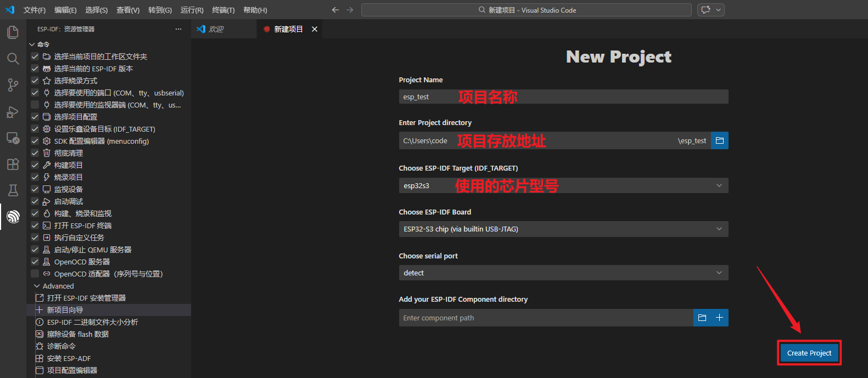Go back using the left arrow

pyautogui.click(x=335, y=10)
